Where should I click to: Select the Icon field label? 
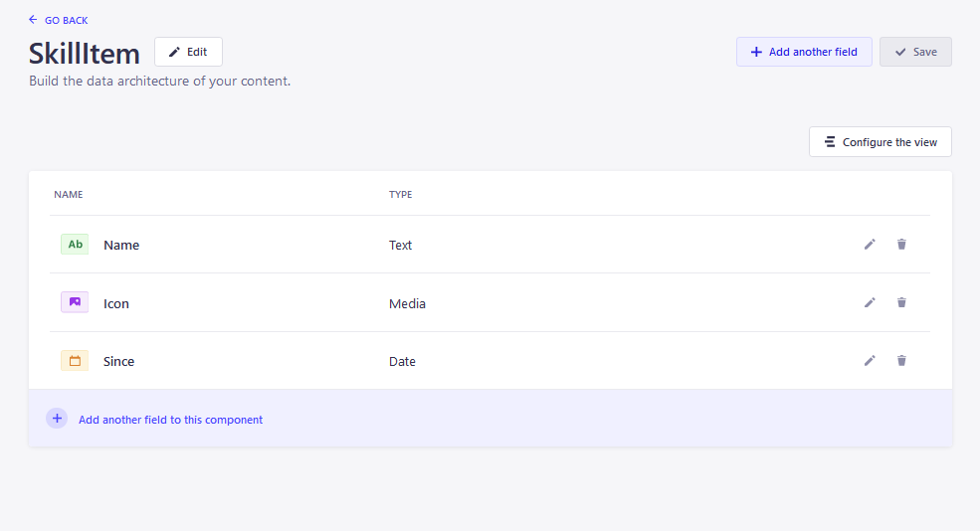coord(116,303)
